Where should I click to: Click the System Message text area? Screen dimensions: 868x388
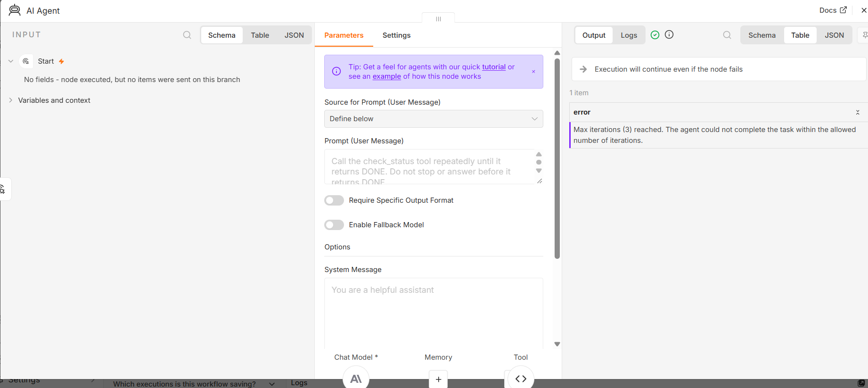click(x=434, y=313)
